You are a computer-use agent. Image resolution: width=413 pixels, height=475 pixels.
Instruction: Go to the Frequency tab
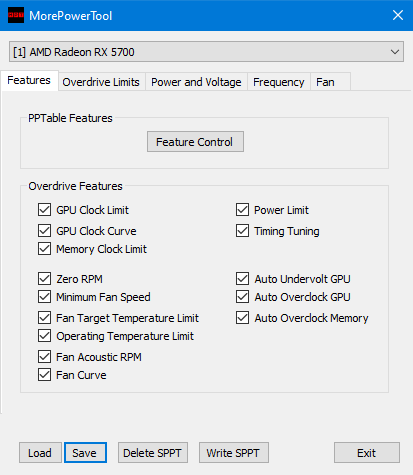coord(279,82)
